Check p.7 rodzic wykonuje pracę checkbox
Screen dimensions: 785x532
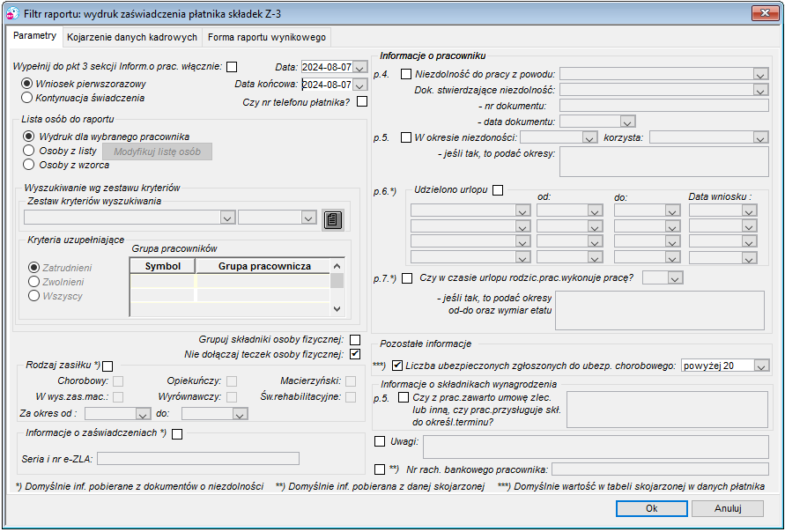407,278
